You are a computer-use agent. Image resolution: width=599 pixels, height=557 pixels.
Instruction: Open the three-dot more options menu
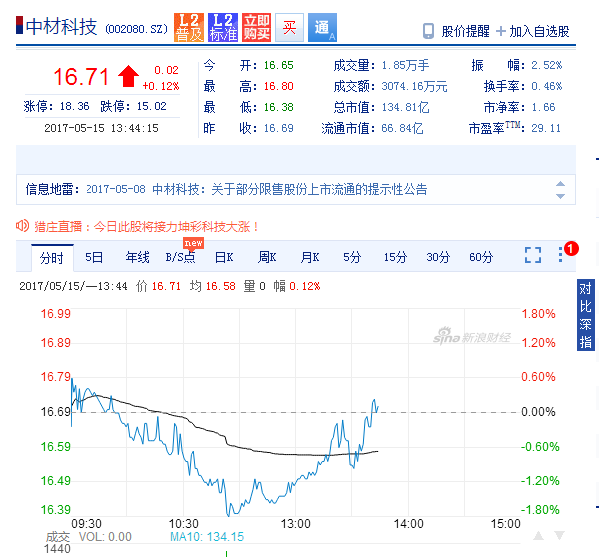point(560,255)
